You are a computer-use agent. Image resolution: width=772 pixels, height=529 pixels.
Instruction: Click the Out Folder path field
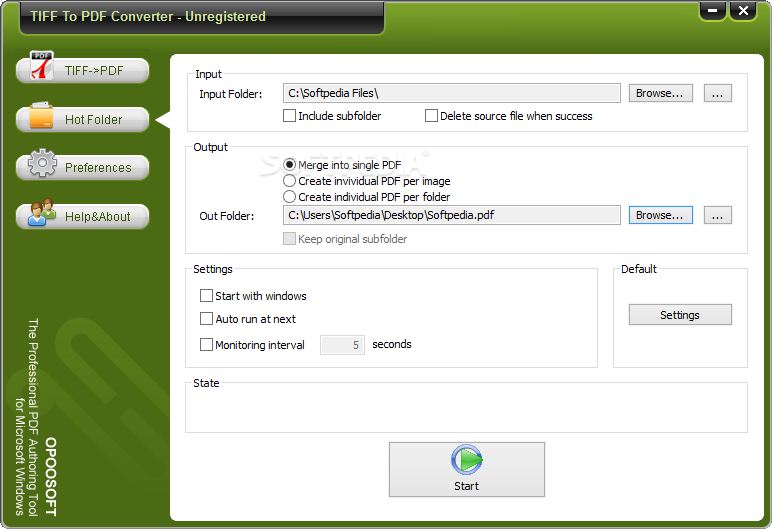point(451,215)
